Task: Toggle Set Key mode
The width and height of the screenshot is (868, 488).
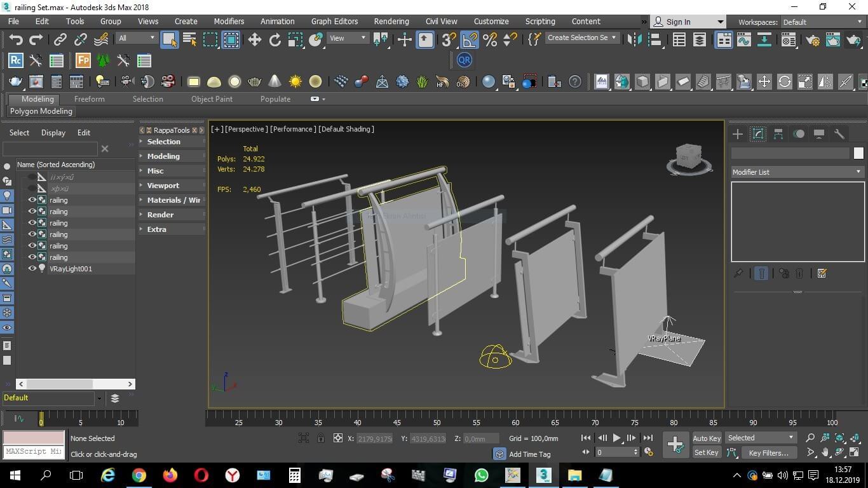Action: click(706, 452)
